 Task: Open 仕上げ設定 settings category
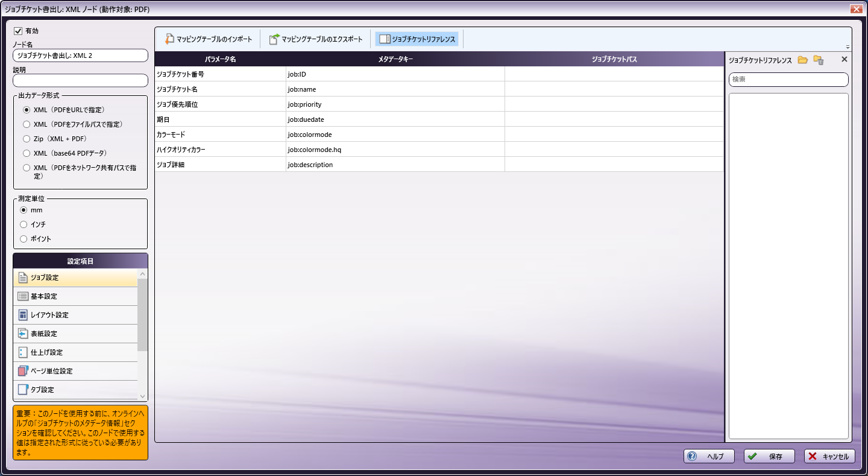click(x=75, y=352)
